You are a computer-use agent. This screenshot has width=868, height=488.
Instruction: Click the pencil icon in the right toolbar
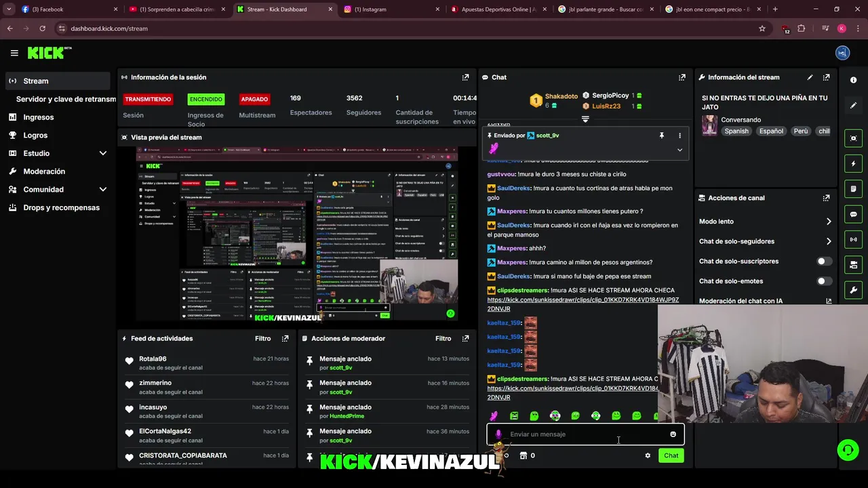(x=853, y=106)
